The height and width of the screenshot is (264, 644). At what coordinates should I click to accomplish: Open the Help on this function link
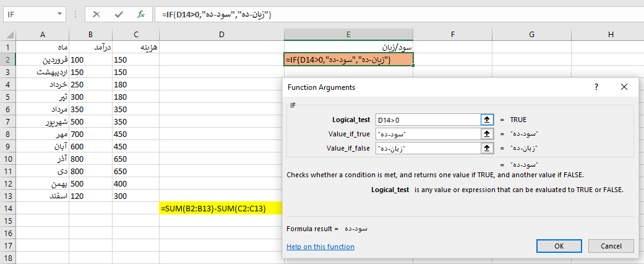[x=320, y=247]
